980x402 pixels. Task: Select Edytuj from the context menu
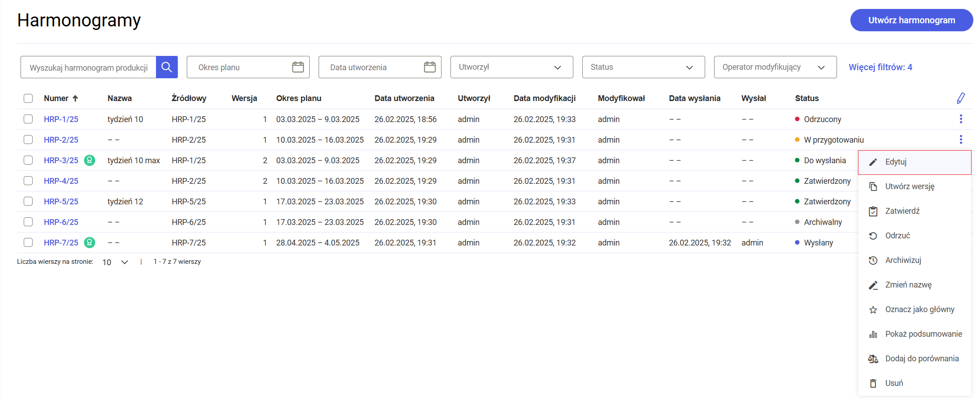tap(914, 162)
